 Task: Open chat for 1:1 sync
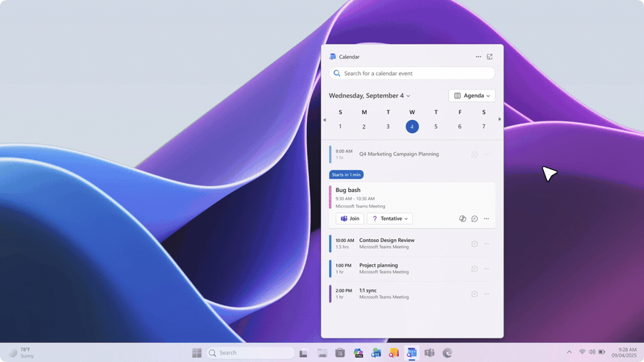(475, 294)
